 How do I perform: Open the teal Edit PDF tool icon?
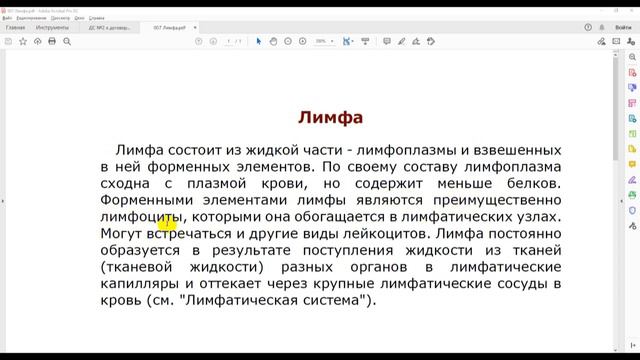[x=632, y=118]
